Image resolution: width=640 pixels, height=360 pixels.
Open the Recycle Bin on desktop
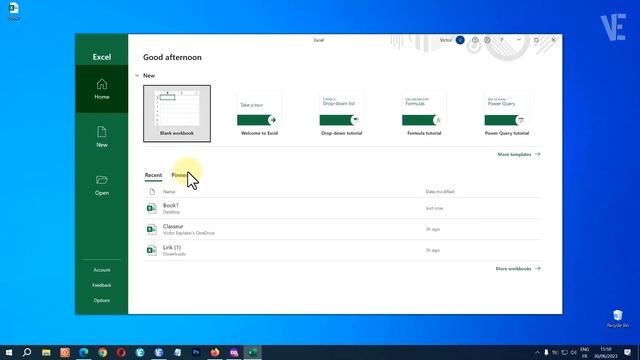618,318
